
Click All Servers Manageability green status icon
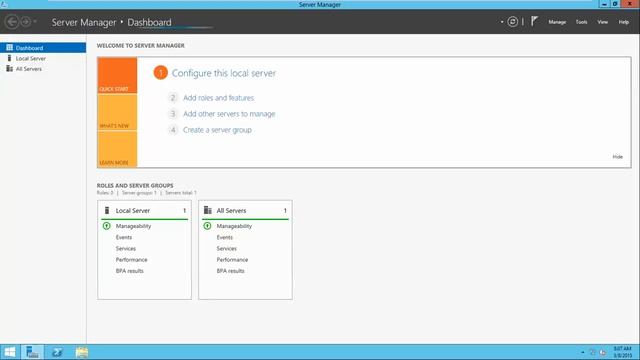coord(207,226)
